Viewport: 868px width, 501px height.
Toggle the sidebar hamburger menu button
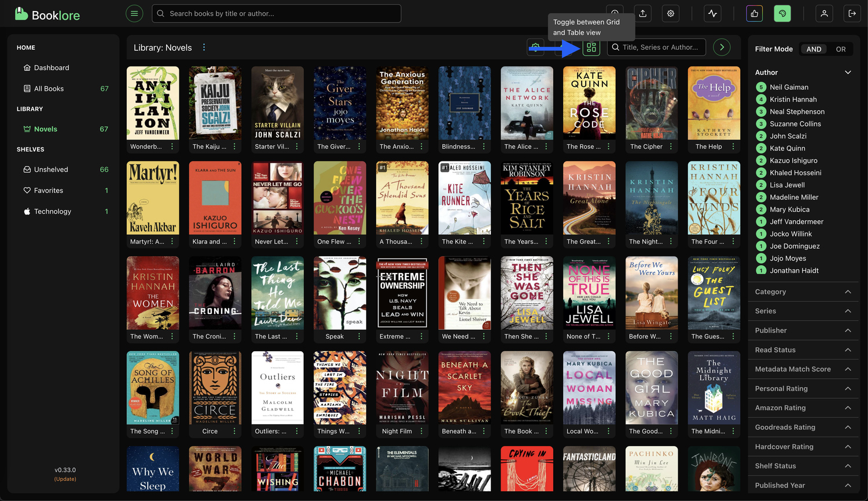tap(134, 13)
